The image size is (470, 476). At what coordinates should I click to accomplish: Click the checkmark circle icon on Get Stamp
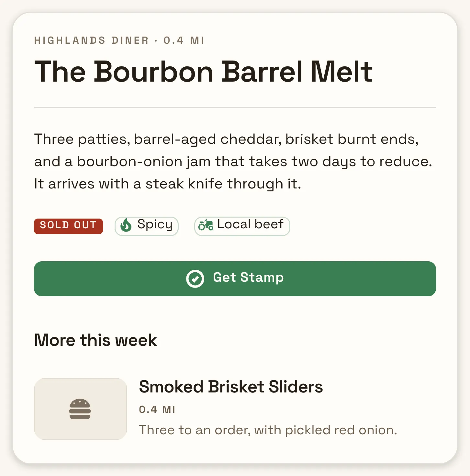coord(195,278)
